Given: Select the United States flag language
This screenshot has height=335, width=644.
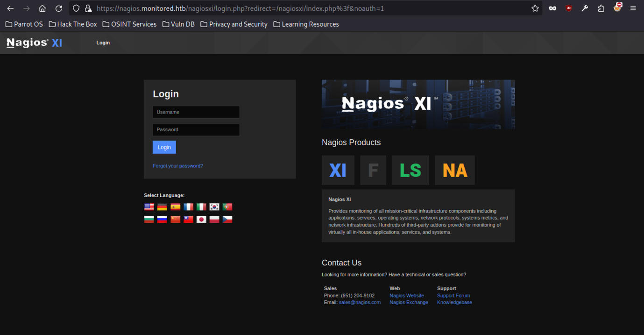Looking at the screenshot, I should point(149,207).
